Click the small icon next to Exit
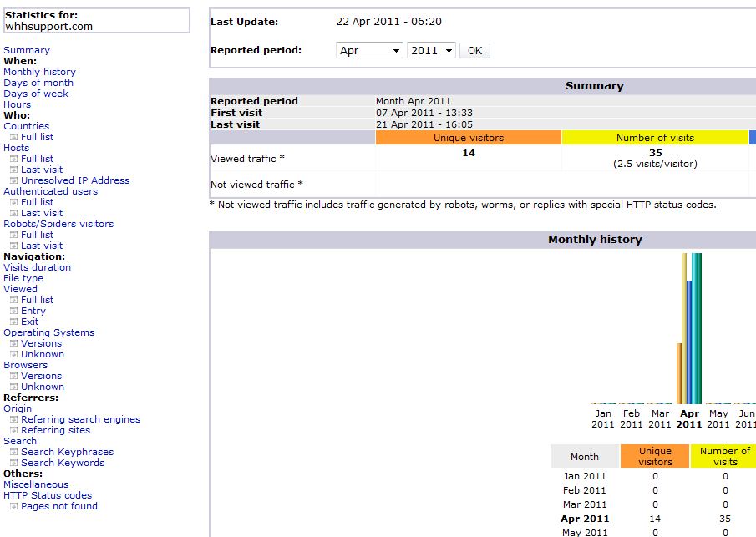 coord(13,322)
